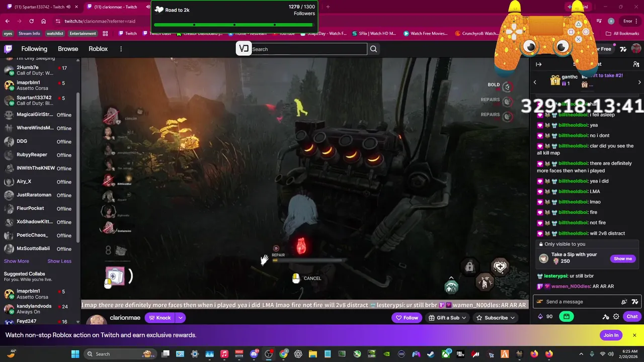
Task: Open Steam from the taskbar
Action: pyautogui.click(x=431, y=354)
